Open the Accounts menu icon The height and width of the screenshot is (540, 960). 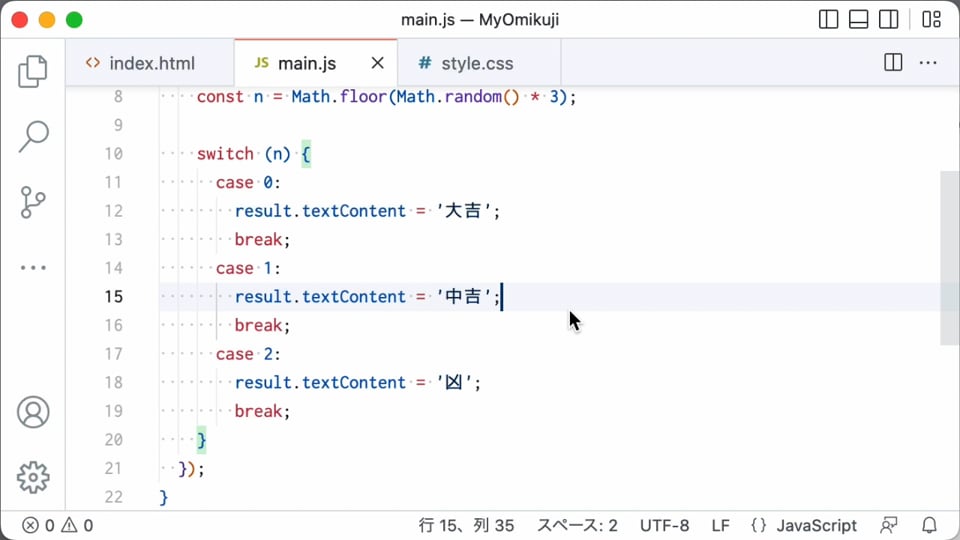[33, 412]
